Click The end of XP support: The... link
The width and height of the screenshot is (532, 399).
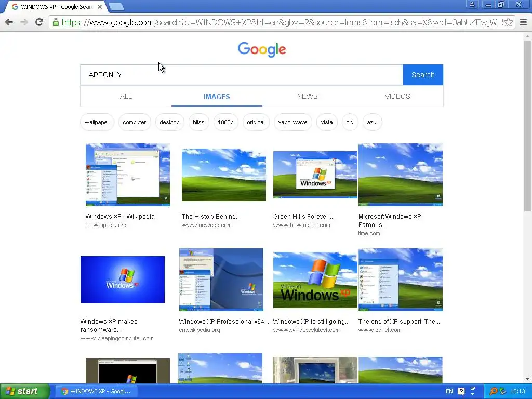(399, 321)
